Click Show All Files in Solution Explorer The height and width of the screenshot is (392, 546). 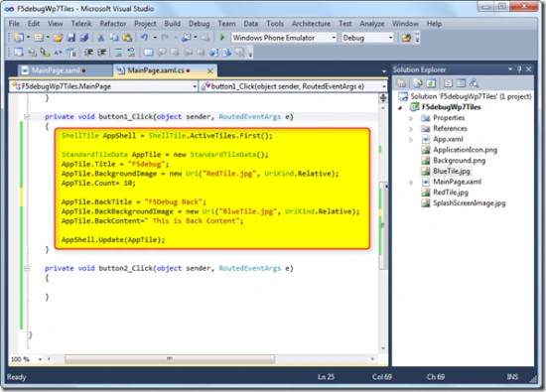[x=418, y=83]
